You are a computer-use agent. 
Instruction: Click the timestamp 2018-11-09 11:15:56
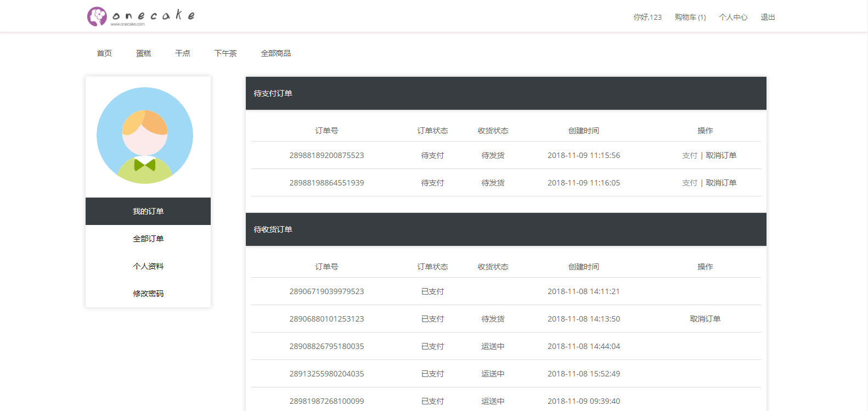click(x=584, y=155)
